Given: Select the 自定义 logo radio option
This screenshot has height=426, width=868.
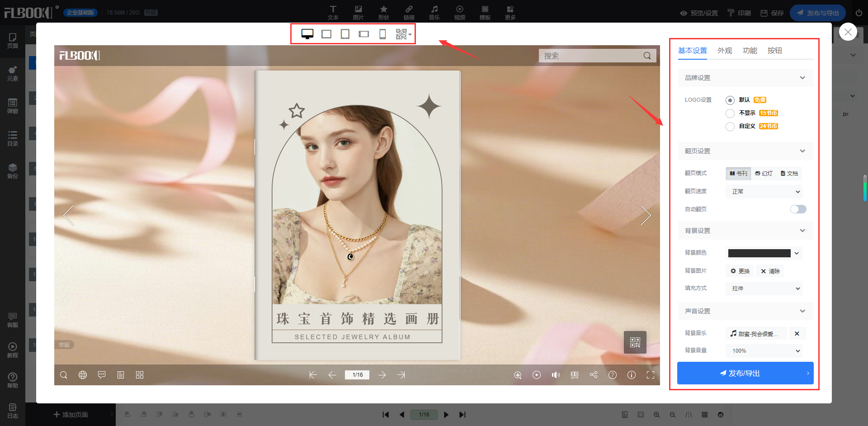Looking at the screenshot, I should [x=730, y=126].
